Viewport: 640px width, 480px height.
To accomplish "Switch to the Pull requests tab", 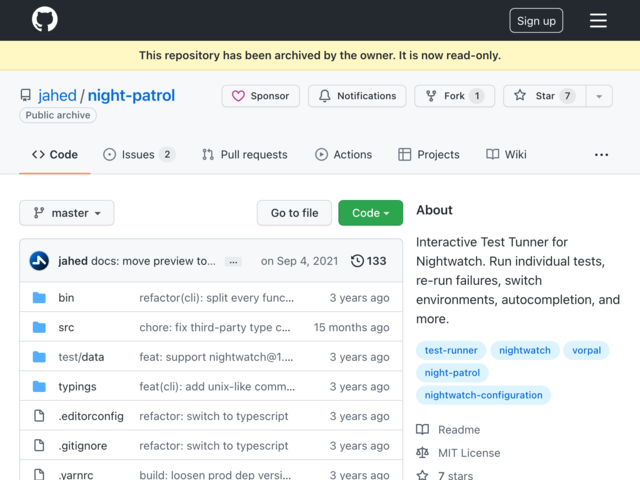I will click(245, 155).
